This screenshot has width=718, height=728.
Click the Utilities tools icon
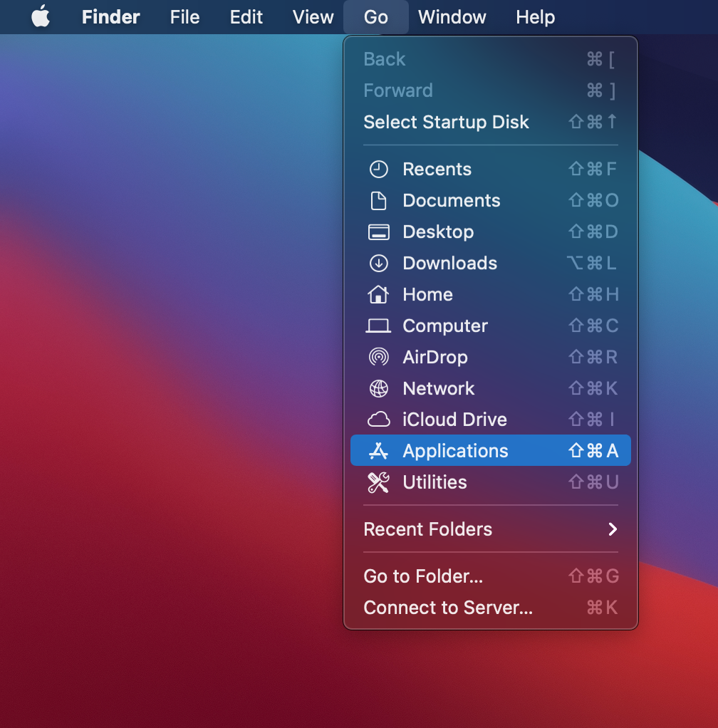[x=378, y=482]
